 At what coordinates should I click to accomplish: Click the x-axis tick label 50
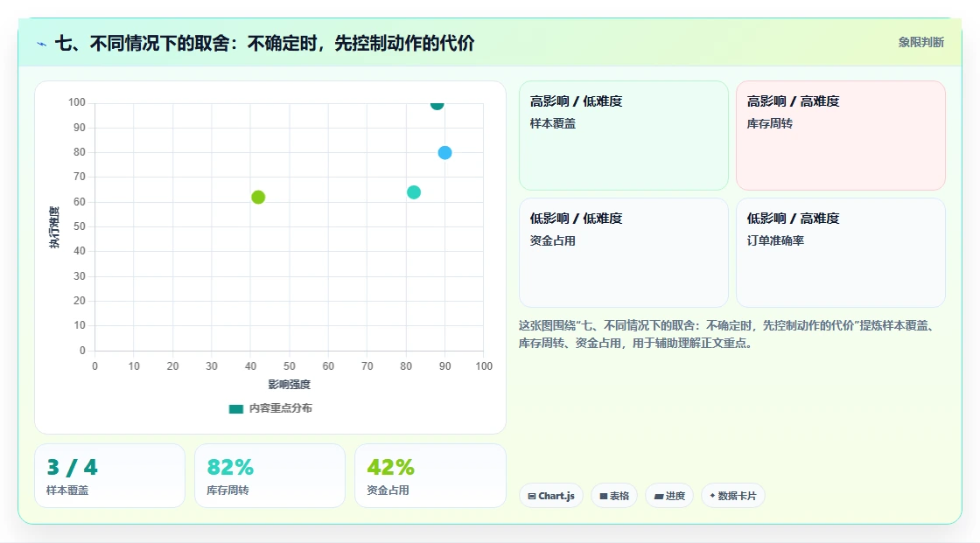pyautogui.click(x=290, y=366)
